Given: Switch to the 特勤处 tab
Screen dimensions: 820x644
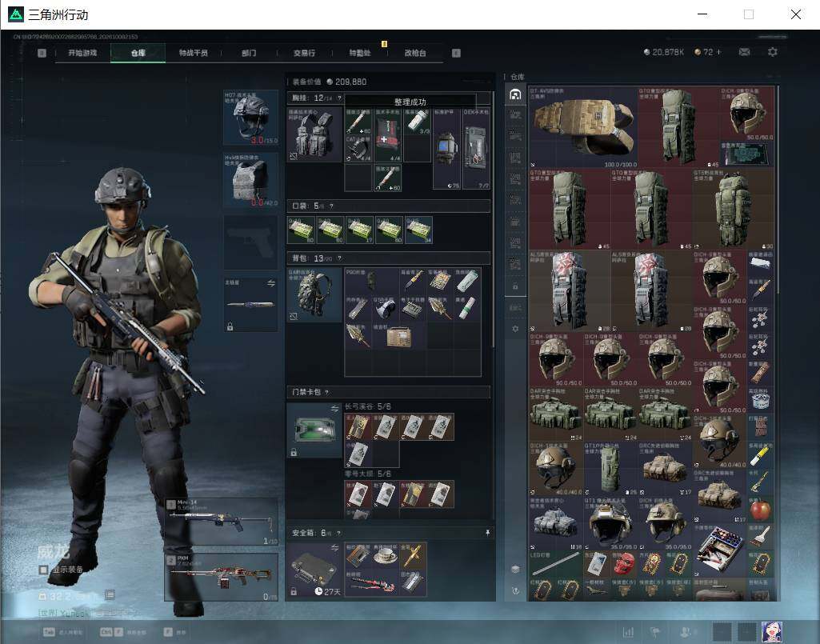Looking at the screenshot, I should coord(360,53).
